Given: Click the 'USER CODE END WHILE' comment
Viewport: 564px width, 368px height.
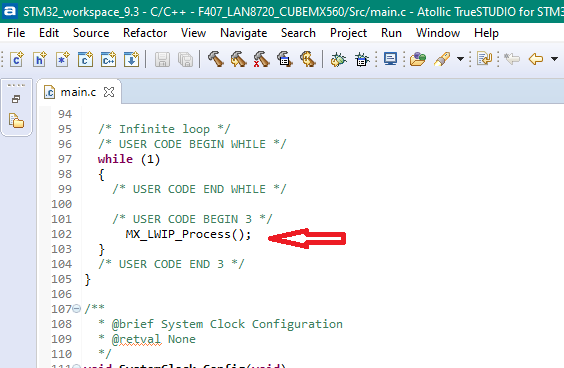Looking at the screenshot, I should [x=199, y=189].
